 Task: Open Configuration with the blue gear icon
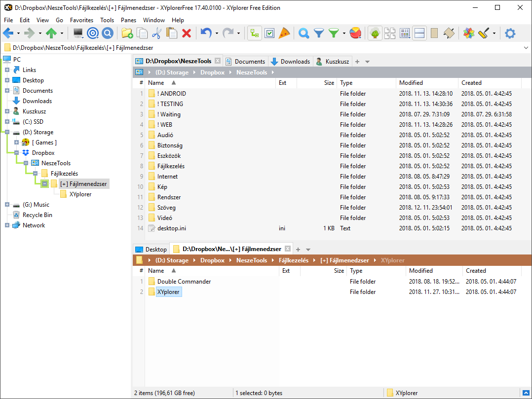tap(510, 33)
